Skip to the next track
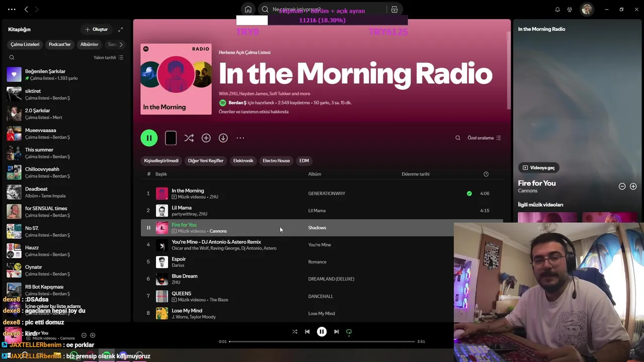This screenshot has width=644, height=362. pos(336,331)
